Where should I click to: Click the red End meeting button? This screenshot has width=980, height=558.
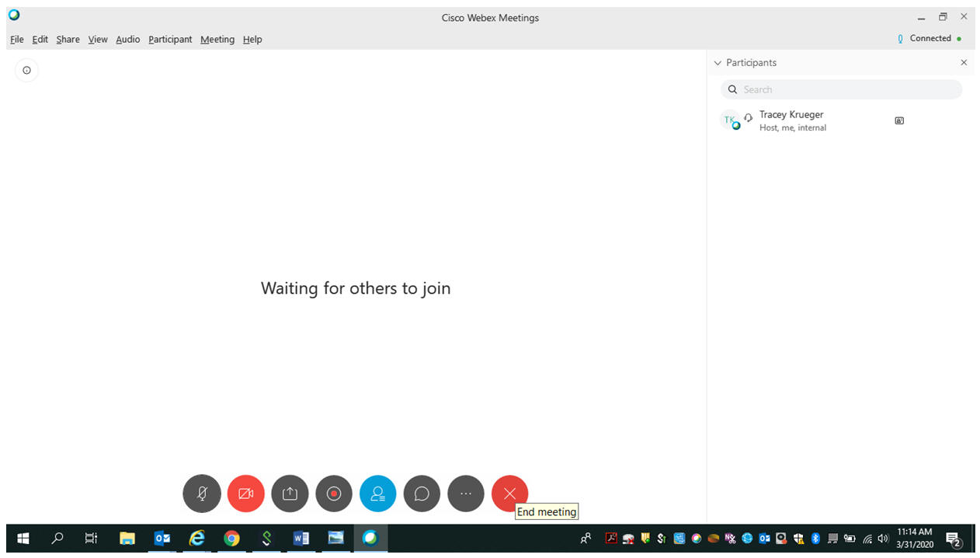[509, 493]
